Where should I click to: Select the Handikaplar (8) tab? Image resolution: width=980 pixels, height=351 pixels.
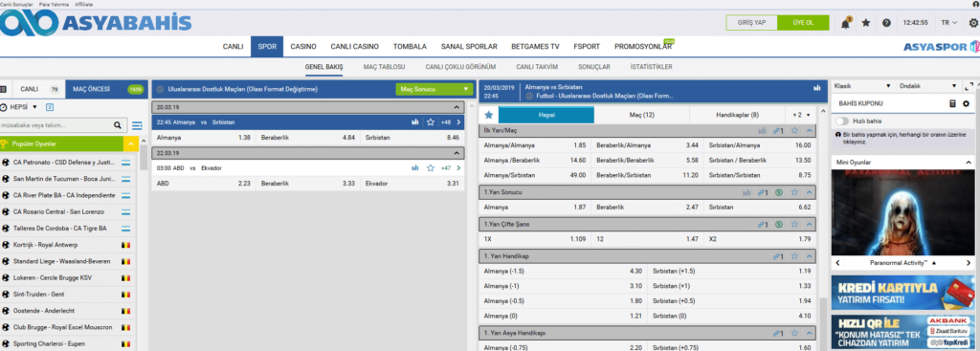coord(738,115)
